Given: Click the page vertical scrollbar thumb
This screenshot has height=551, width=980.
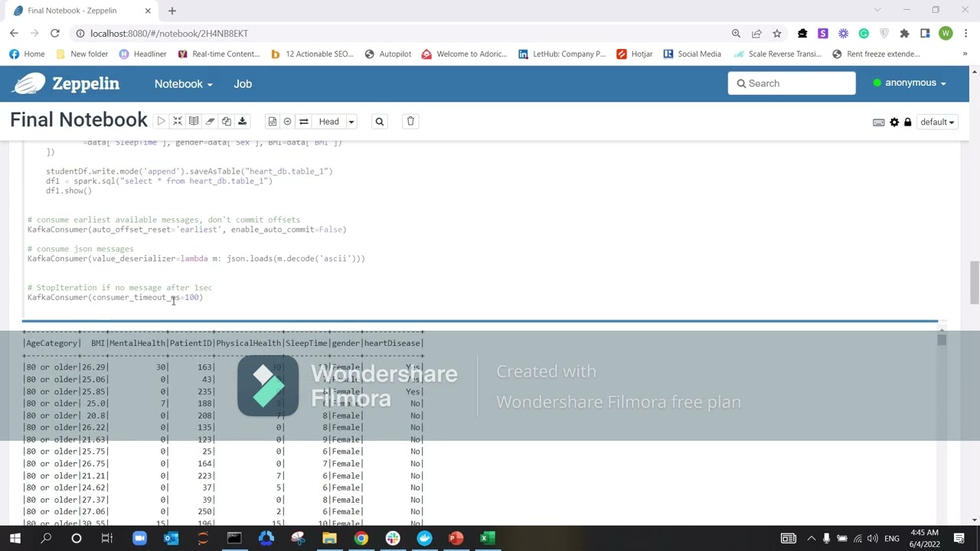Looking at the screenshot, I should tap(974, 282).
